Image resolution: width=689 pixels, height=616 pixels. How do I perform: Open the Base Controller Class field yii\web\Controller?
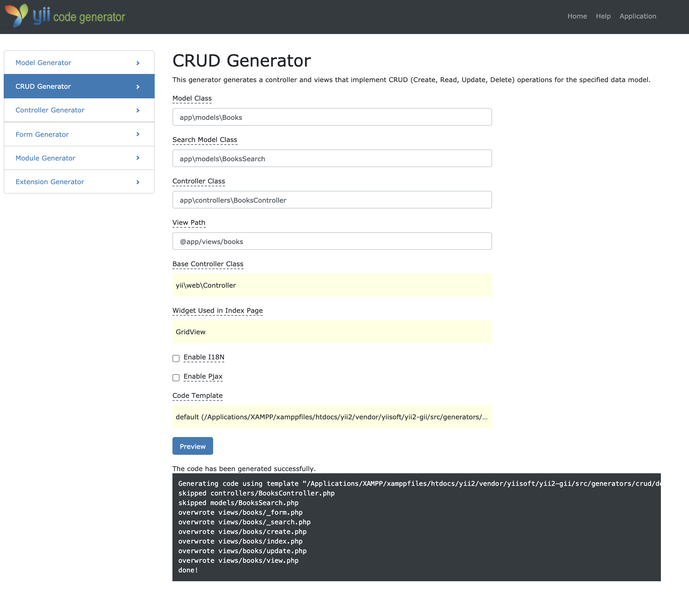[x=332, y=285]
